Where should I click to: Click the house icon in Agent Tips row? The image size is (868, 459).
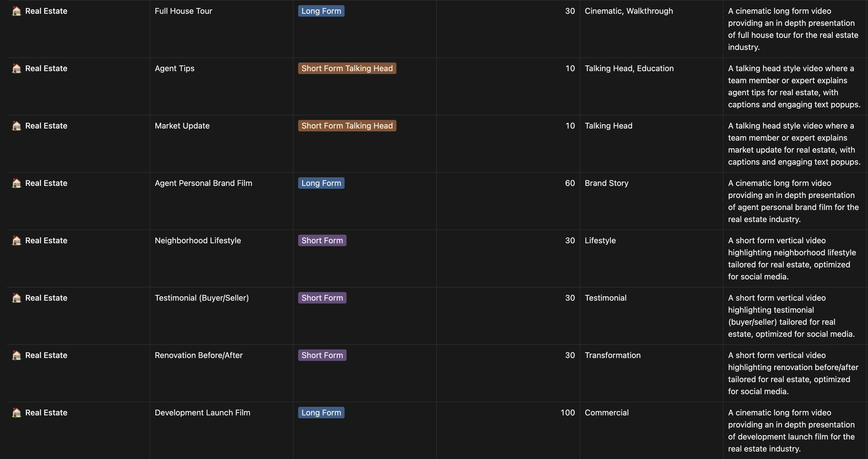coord(16,68)
